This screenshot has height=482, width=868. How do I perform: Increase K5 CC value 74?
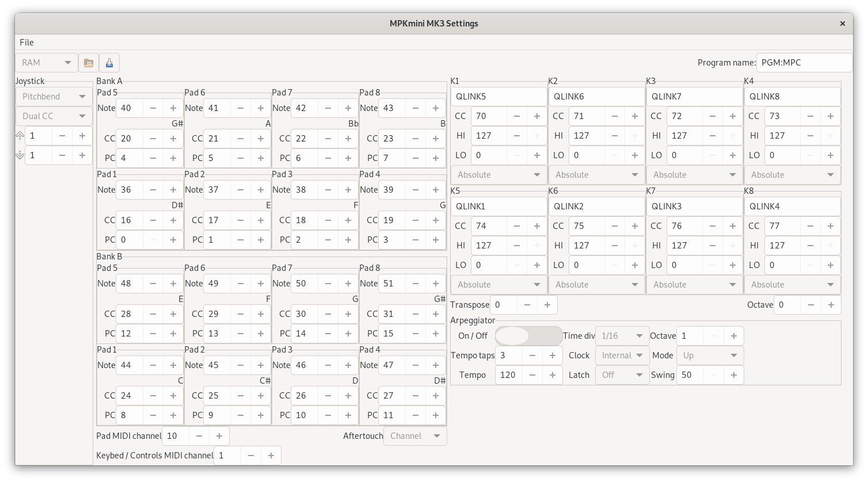pos(537,226)
